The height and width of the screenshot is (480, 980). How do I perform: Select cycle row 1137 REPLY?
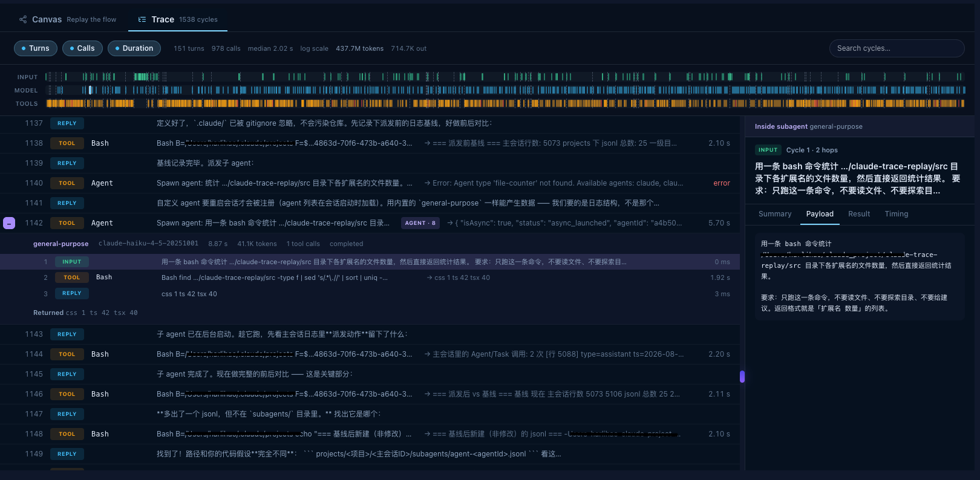click(370, 123)
